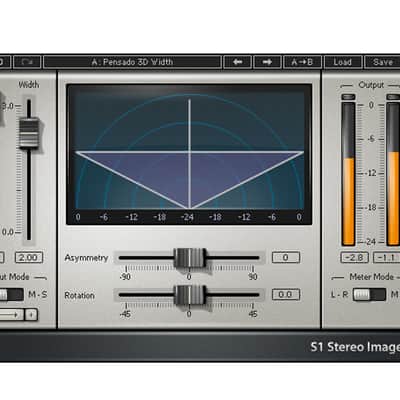This screenshot has height=400, width=400.
Task: Click the 45 mark on Rotation scale
Action: [253, 314]
